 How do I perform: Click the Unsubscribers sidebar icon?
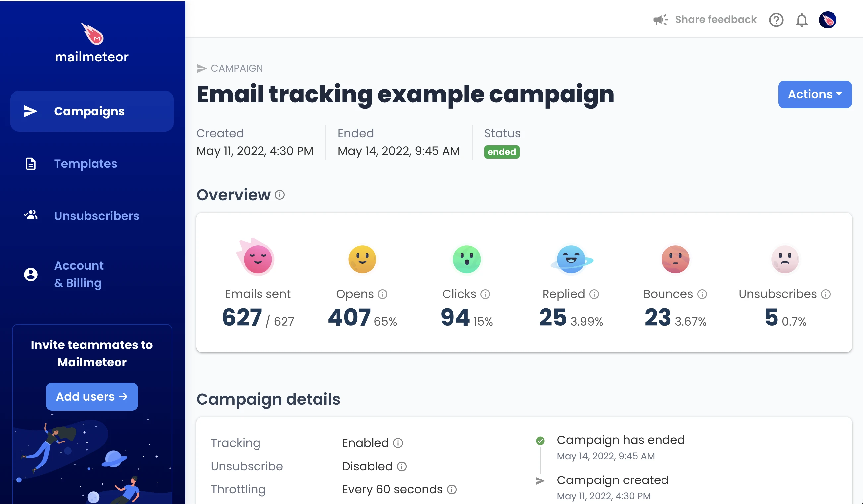[30, 215]
